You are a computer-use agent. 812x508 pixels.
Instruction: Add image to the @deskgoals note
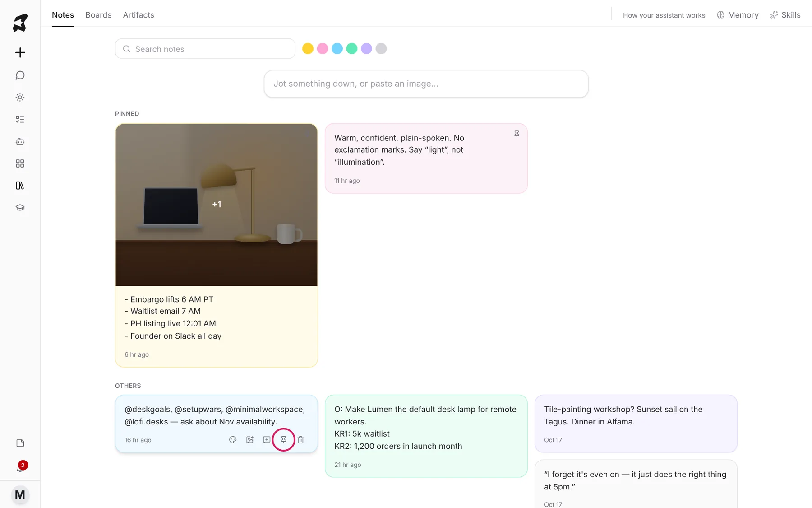click(x=250, y=440)
